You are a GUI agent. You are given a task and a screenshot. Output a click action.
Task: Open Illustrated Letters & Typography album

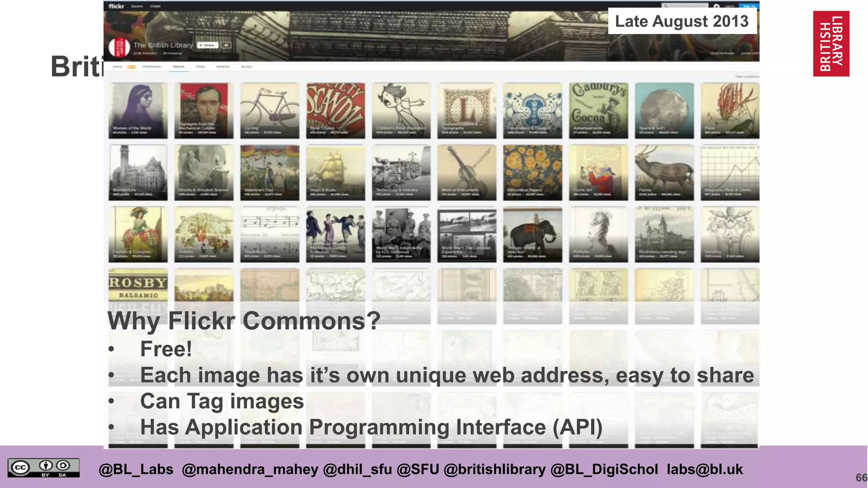tap(467, 111)
